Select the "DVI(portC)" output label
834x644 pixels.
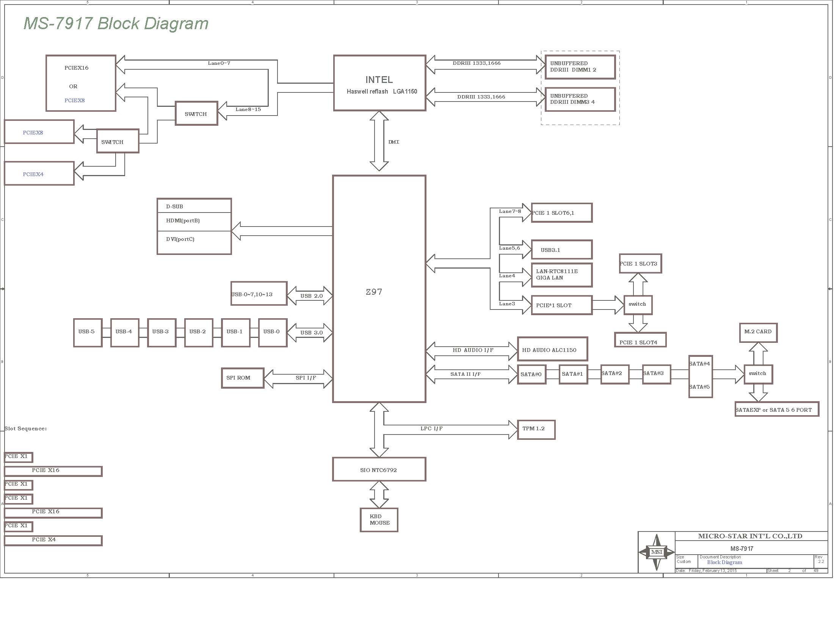coord(180,239)
